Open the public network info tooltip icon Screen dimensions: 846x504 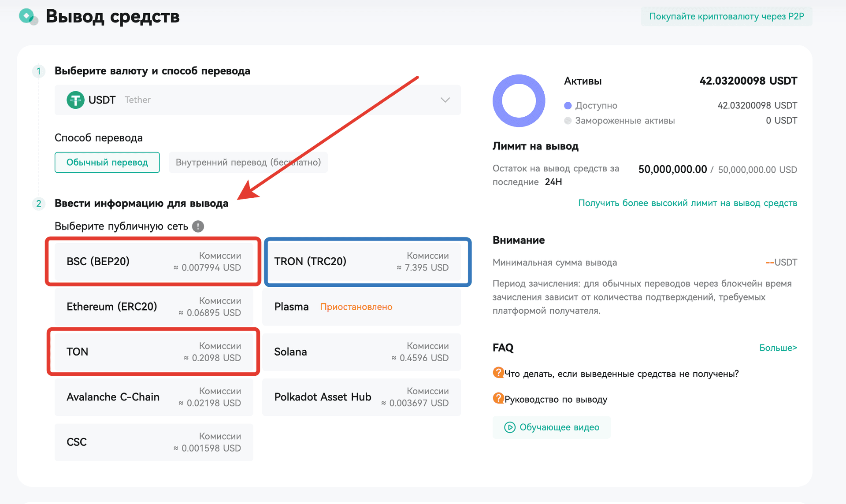coord(198,226)
